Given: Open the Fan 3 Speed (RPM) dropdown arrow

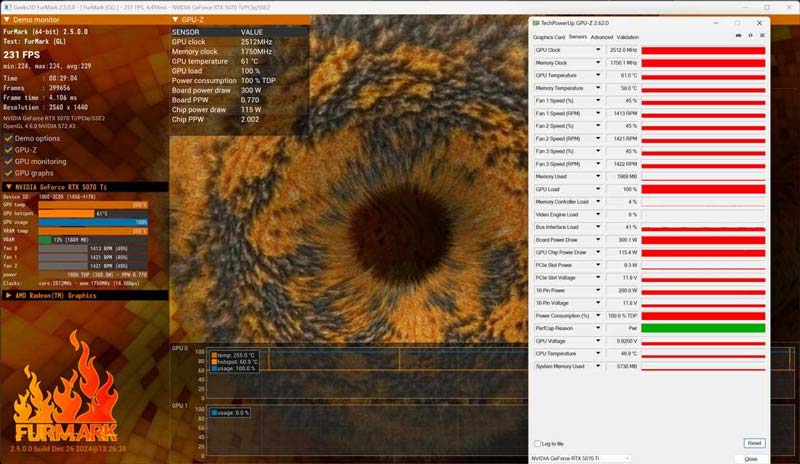Looking at the screenshot, I should [598, 164].
